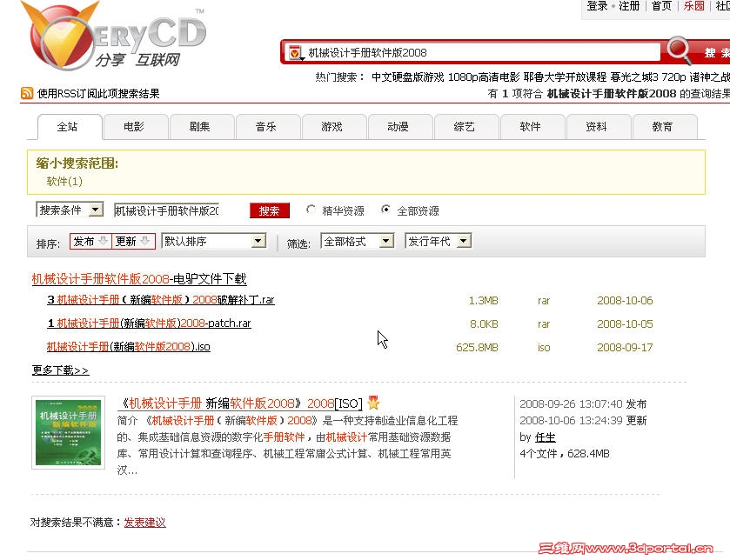Narrow search to 软件(1)
The image size is (730, 560).
[64, 182]
